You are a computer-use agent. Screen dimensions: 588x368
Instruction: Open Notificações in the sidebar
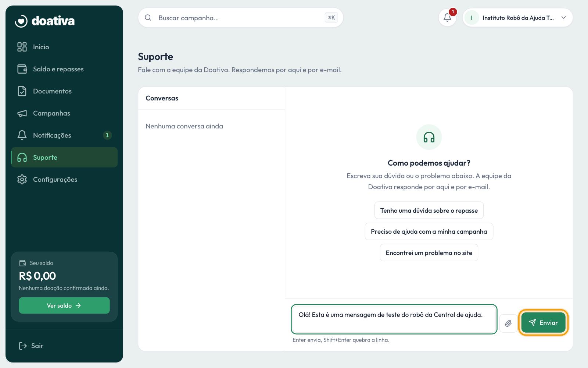click(64, 135)
